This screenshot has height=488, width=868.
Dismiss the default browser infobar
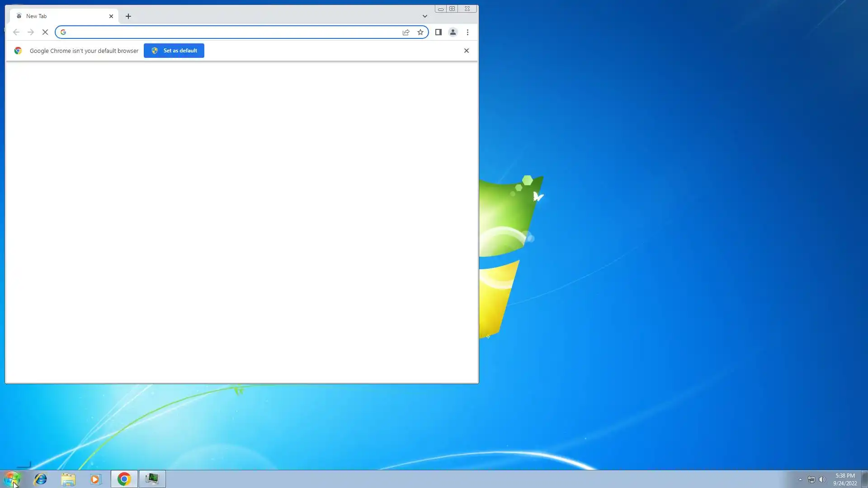tap(467, 51)
